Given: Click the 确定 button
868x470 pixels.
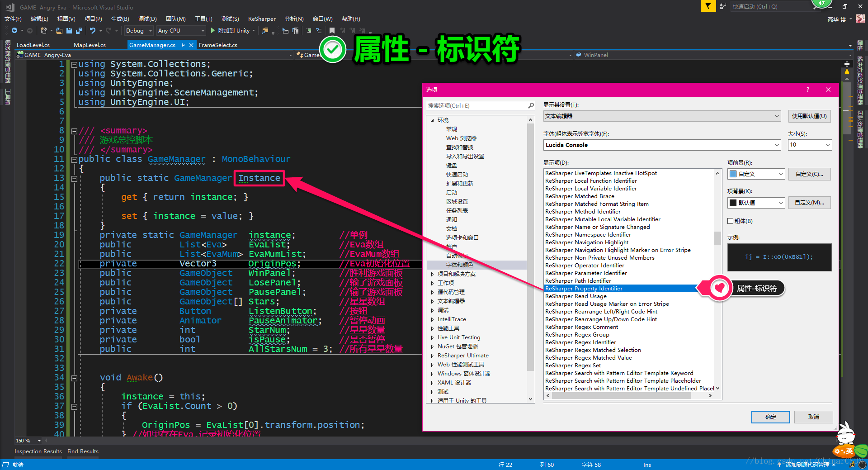Looking at the screenshot, I should click(770, 417).
